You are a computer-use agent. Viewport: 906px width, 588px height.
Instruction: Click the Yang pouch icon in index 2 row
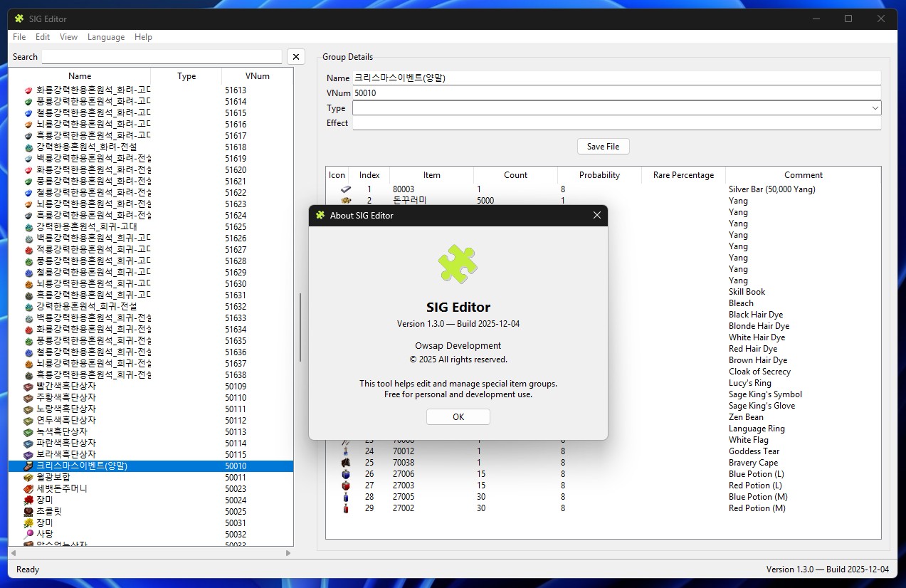(346, 201)
